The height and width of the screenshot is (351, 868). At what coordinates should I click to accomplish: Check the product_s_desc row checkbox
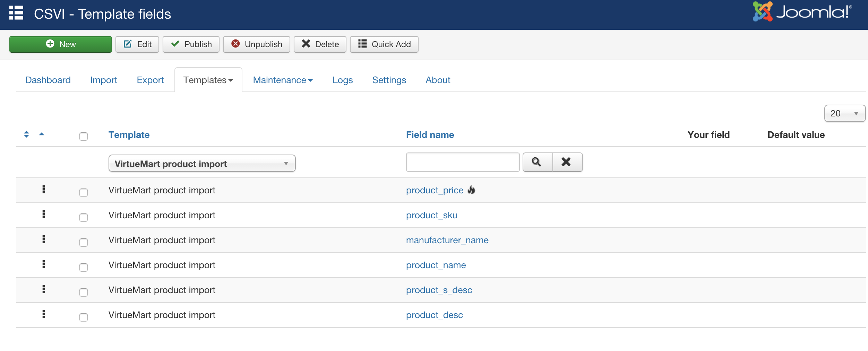click(84, 292)
